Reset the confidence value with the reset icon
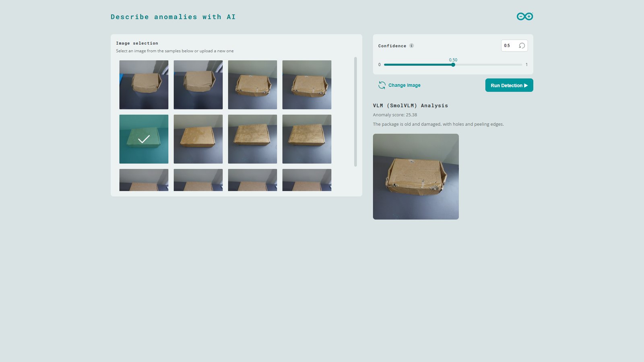644x362 pixels. (x=522, y=45)
